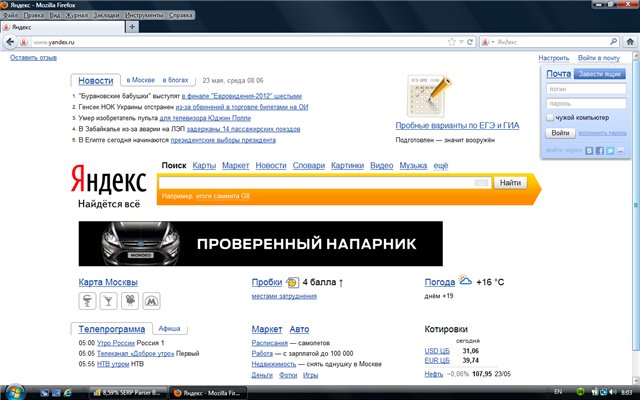Open the Погода weather link
Image resolution: width=640 pixels, height=400 pixels.
(440, 282)
